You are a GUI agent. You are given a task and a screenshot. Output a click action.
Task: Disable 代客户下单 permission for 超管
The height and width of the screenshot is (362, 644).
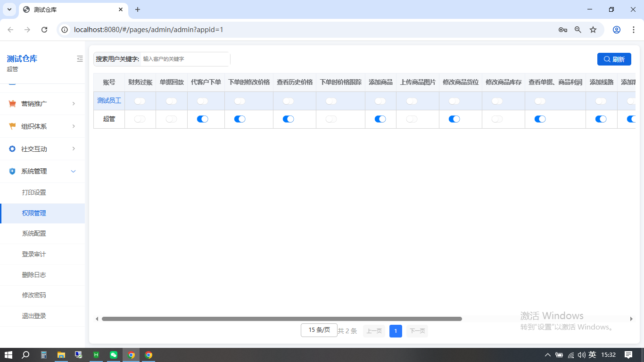coord(202,119)
